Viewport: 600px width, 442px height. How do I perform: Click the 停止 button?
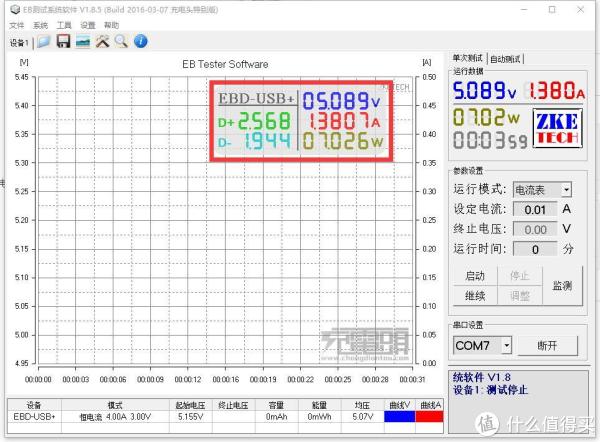[x=520, y=276]
